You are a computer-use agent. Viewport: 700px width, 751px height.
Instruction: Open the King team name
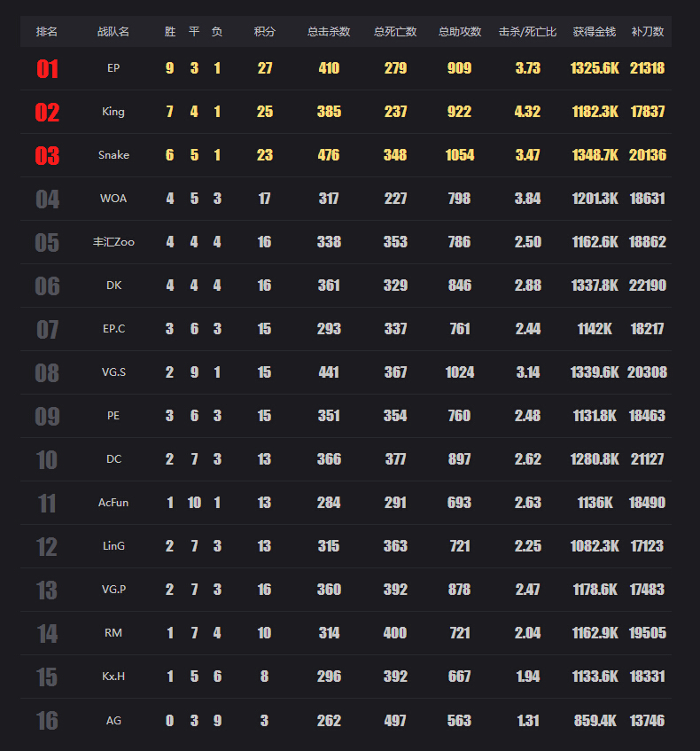coord(113,112)
